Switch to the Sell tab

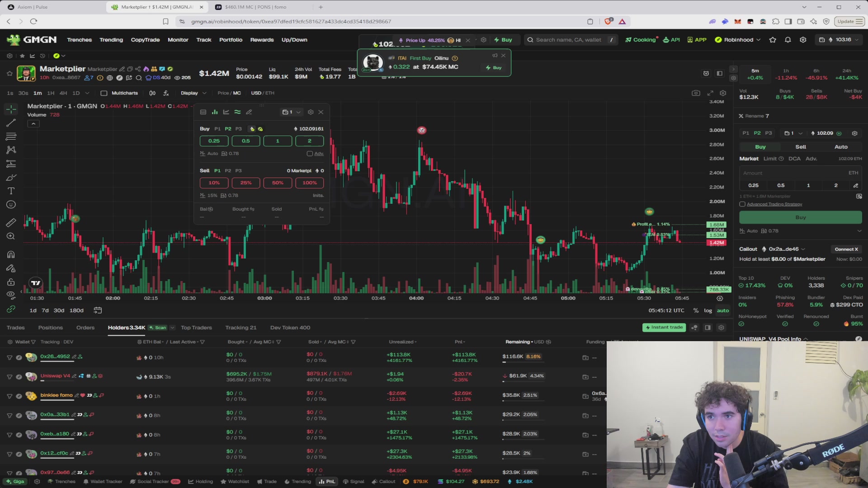click(x=801, y=147)
